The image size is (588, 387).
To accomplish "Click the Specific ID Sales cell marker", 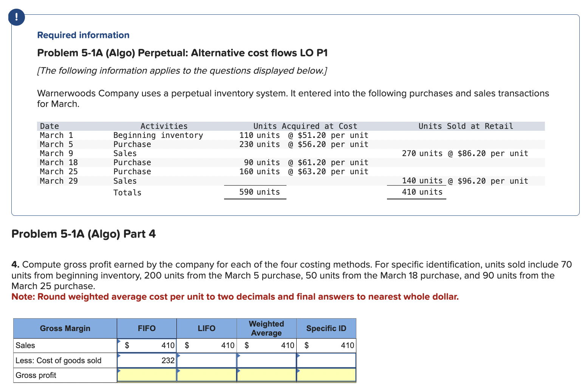I will click(298, 341).
